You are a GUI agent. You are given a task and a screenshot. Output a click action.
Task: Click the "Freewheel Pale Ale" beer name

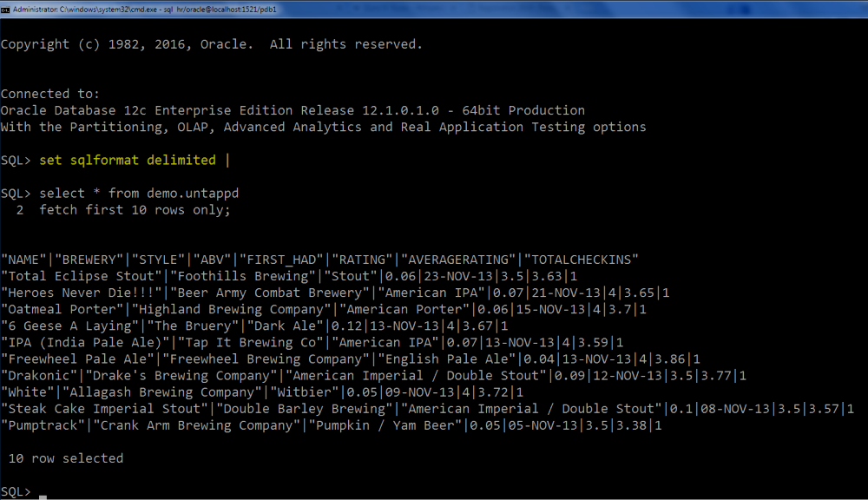77,359
